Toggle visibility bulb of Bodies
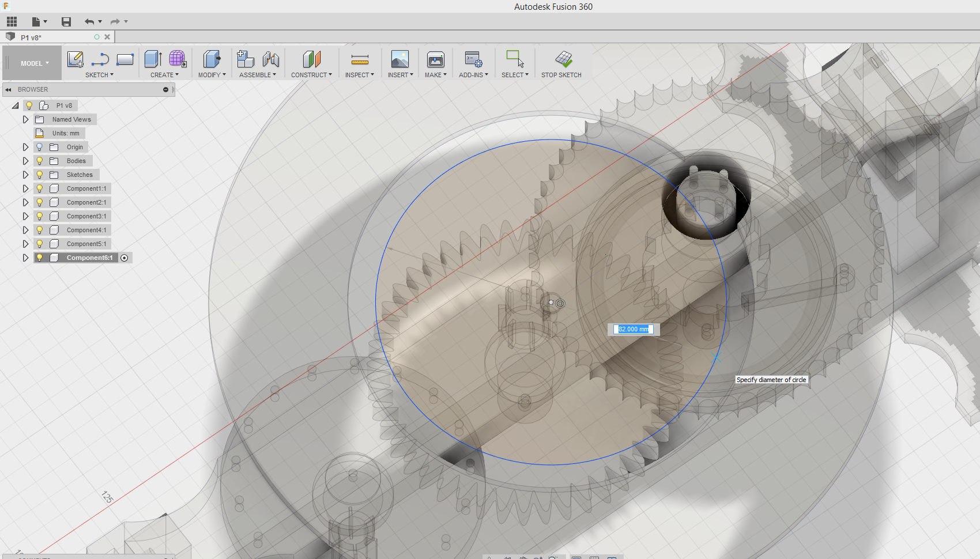 pyautogui.click(x=39, y=161)
